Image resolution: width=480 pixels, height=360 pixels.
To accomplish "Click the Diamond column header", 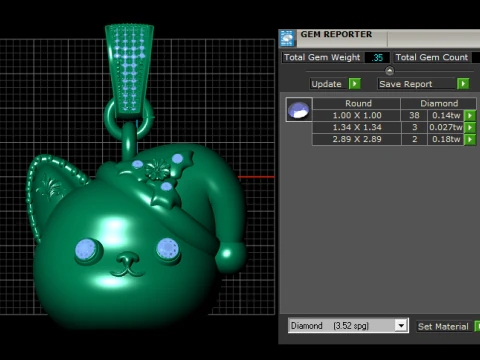I will pyautogui.click(x=439, y=103).
